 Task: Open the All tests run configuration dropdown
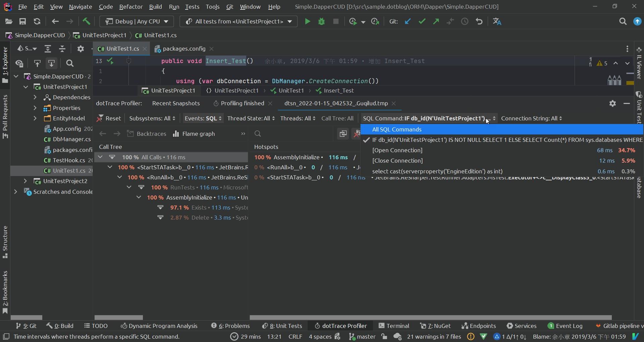pyautogui.click(x=238, y=21)
